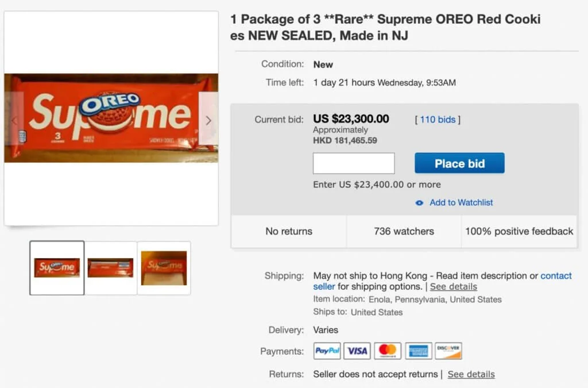The height and width of the screenshot is (388, 588).
Task: Click the contact seller link
Action: (556, 276)
